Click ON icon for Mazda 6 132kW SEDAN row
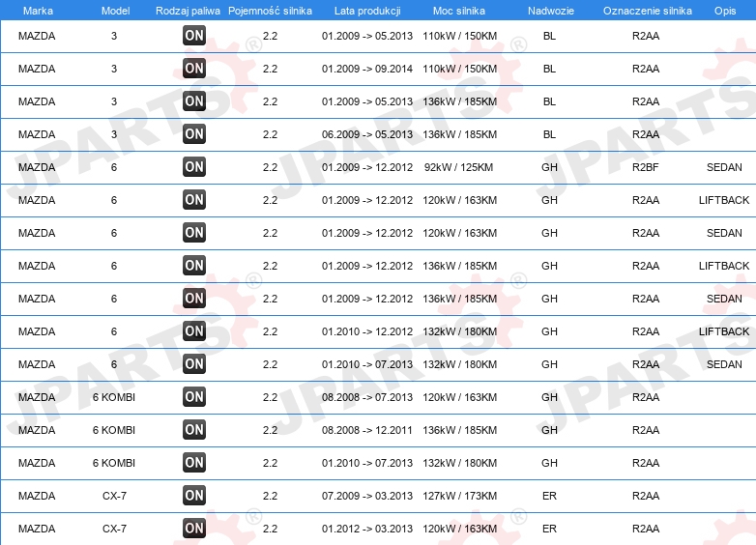The height and width of the screenshot is (545, 756). point(194,363)
